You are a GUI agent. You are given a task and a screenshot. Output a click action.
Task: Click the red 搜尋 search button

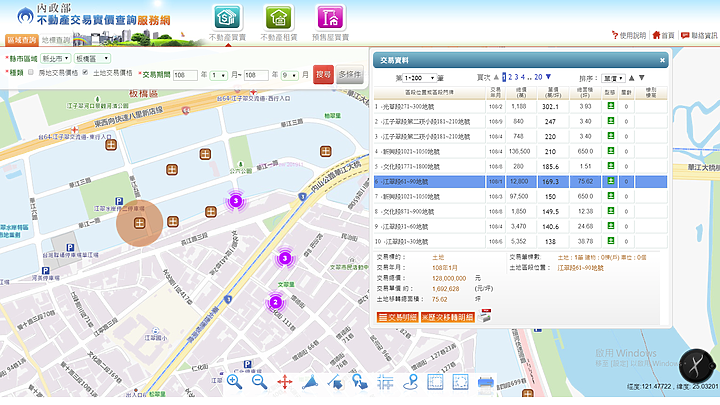(x=323, y=74)
